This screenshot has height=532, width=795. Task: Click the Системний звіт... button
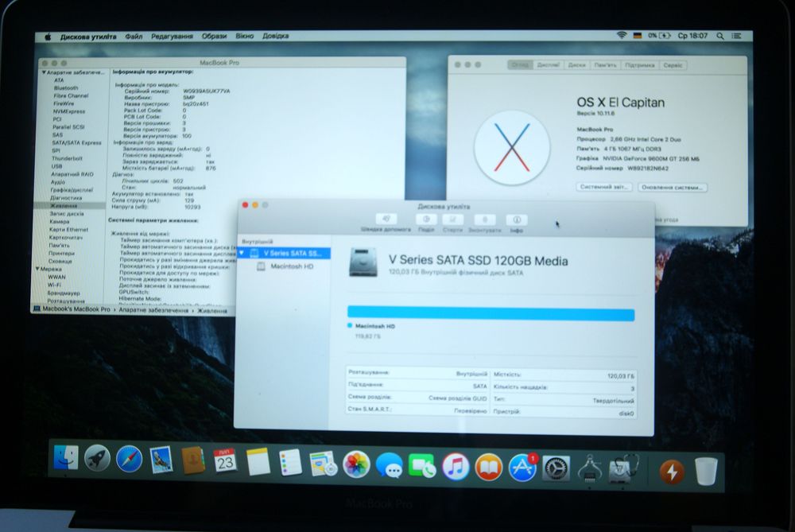(604, 187)
